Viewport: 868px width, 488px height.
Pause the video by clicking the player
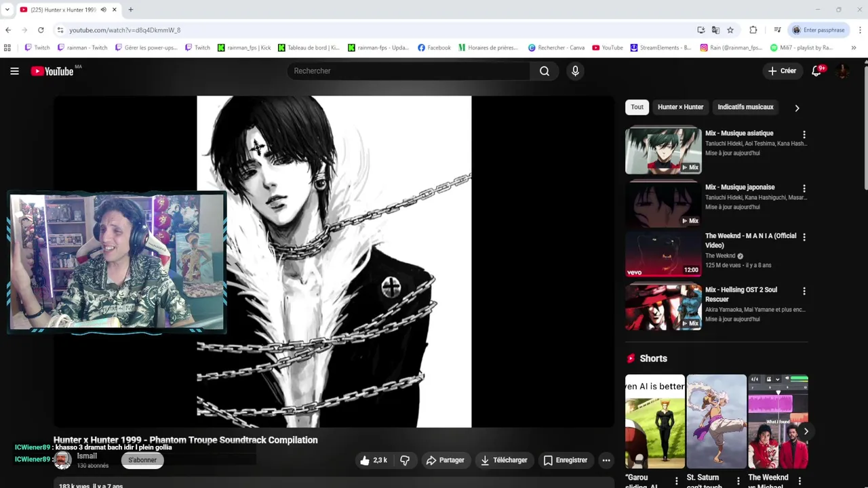click(x=334, y=262)
